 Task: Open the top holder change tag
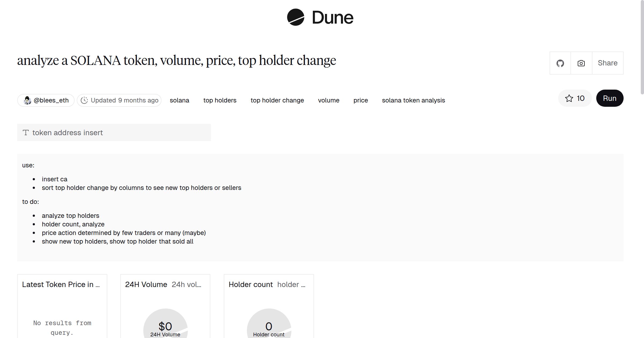[x=277, y=100]
